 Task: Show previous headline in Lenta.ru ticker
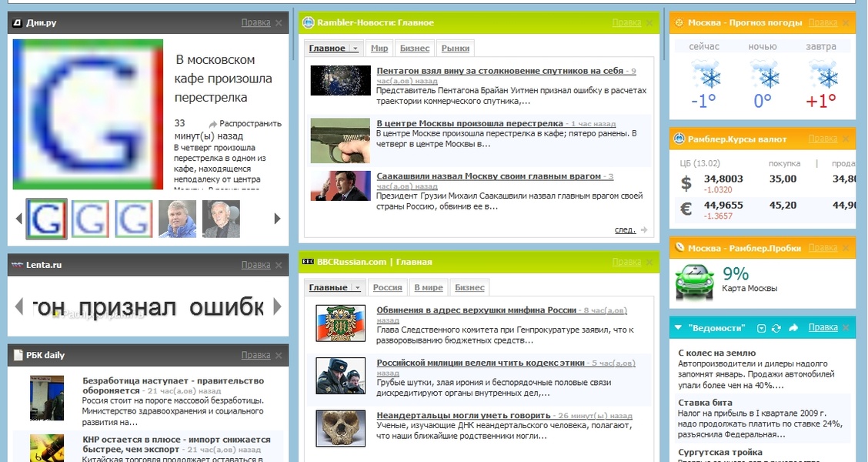tap(18, 306)
